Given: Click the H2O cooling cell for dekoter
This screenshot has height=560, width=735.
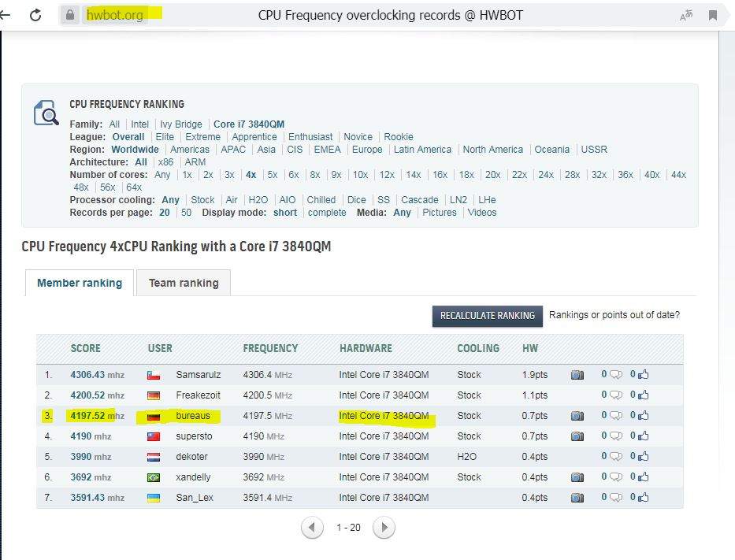Looking at the screenshot, I should coord(467,457).
